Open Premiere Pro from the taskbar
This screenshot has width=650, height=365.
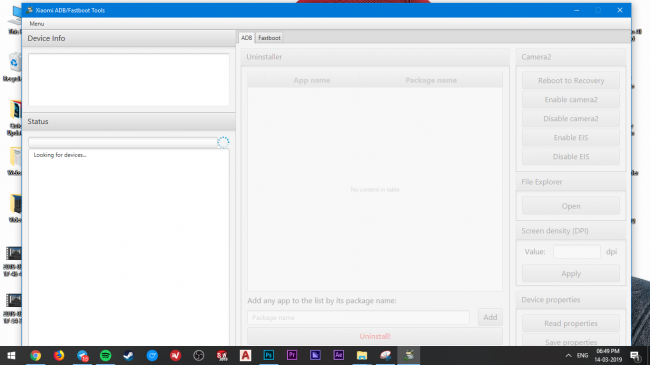pos(292,355)
